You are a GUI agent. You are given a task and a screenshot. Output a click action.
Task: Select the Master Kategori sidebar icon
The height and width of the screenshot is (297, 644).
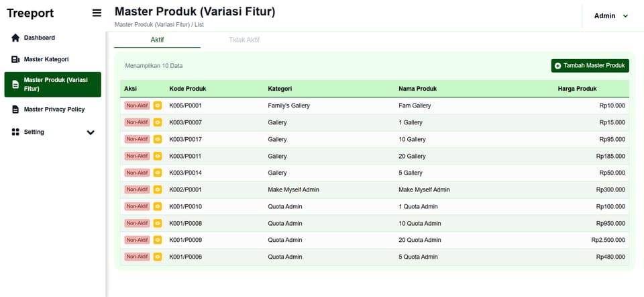(x=15, y=60)
